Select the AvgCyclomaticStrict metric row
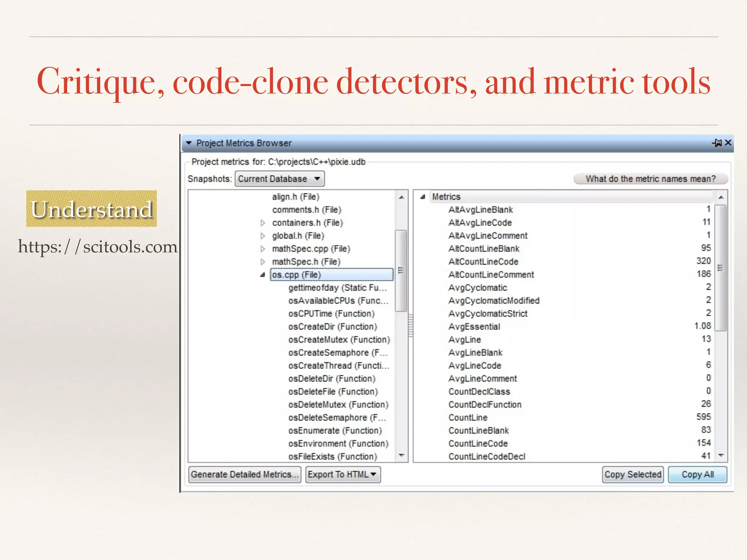This screenshot has height=560, width=747. pyautogui.click(x=580, y=314)
